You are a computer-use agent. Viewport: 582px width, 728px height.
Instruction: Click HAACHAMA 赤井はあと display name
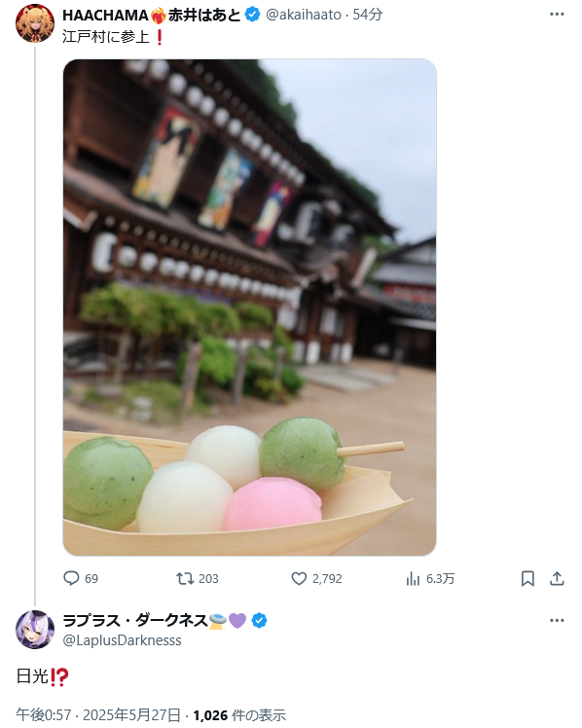pos(152,16)
